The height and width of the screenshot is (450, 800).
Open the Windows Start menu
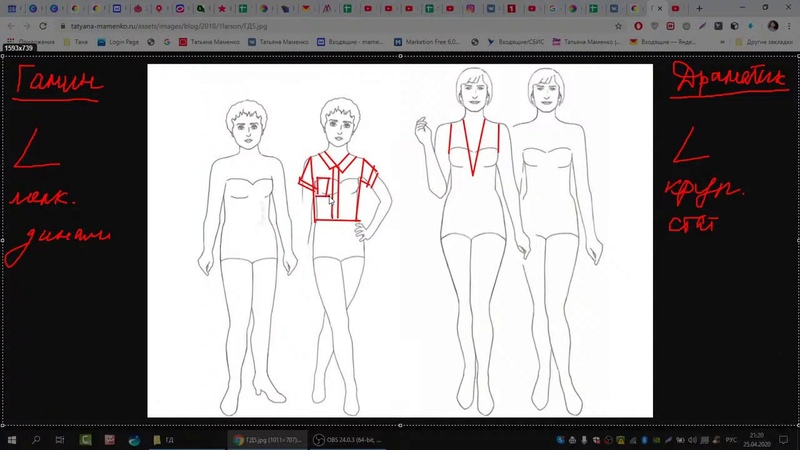[x=10, y=440]
